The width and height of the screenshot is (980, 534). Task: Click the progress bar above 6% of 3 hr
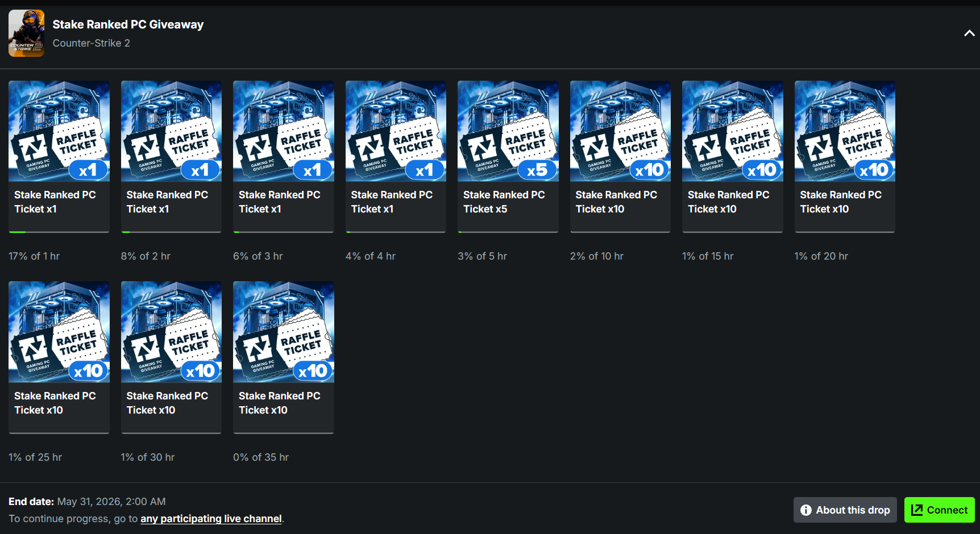[x=284, y=232]
